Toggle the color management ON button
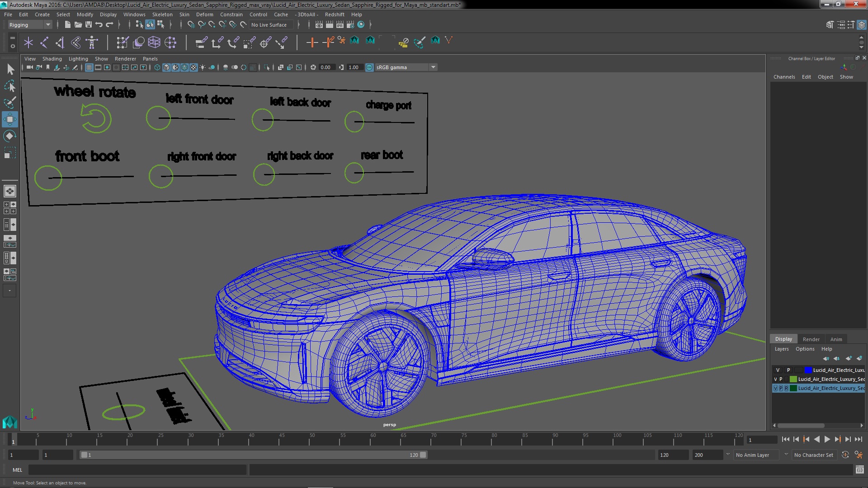This screenshot has width=868, height=488. pos(369,67)
